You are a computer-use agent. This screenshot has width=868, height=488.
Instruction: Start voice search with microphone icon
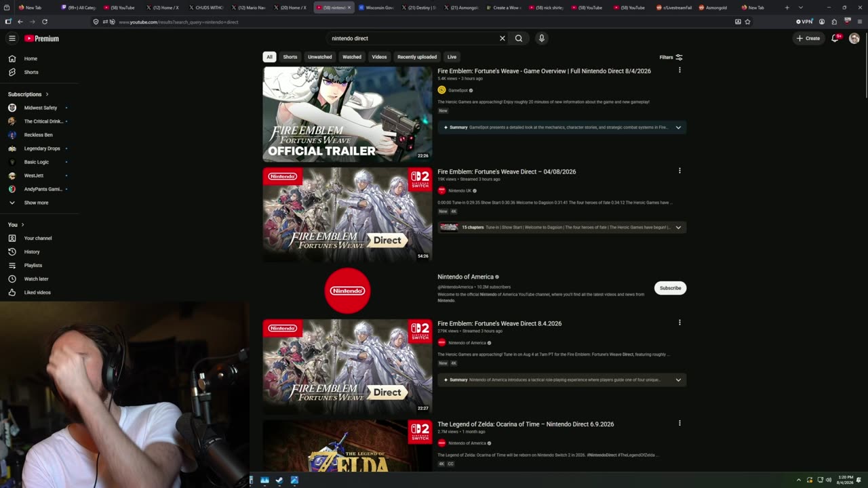[541, 39]
